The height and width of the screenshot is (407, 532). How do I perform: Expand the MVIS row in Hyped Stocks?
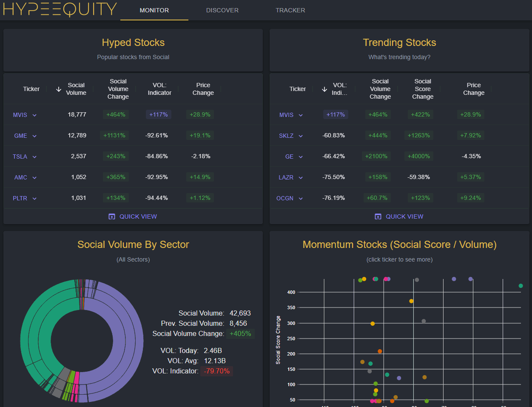click(34, 115)
